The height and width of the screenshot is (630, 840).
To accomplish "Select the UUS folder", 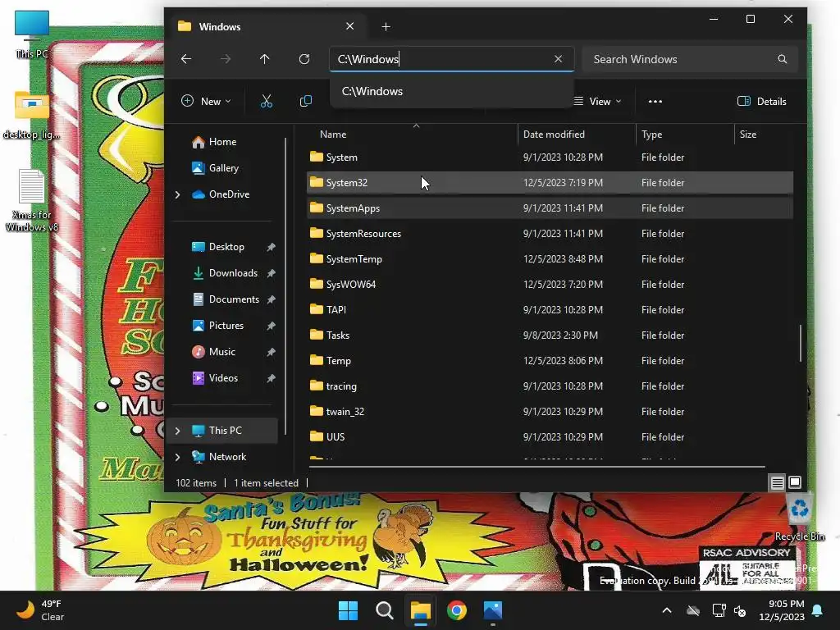I will (x=550, y=437).
